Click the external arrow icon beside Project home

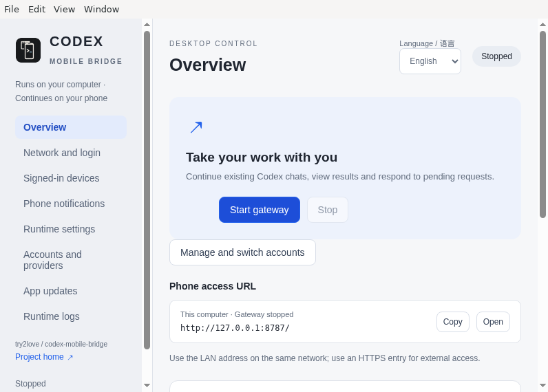[x=70, y=358]
